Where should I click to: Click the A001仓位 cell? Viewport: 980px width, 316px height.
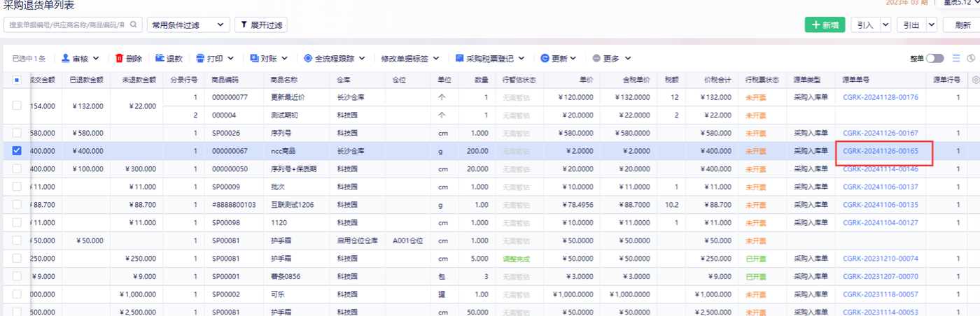pos(408,240)
